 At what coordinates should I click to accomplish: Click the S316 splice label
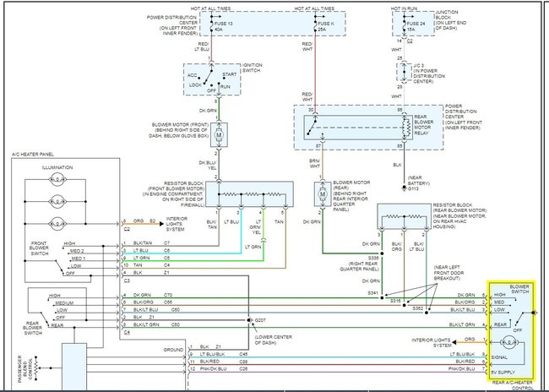[x=395, y=301]
